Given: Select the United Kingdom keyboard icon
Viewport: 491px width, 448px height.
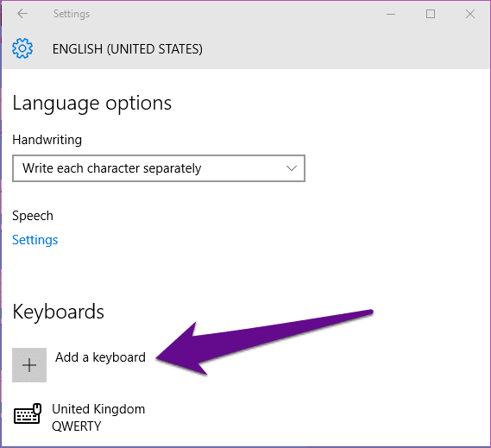Looking at the screenshot, I should point(28,413).
